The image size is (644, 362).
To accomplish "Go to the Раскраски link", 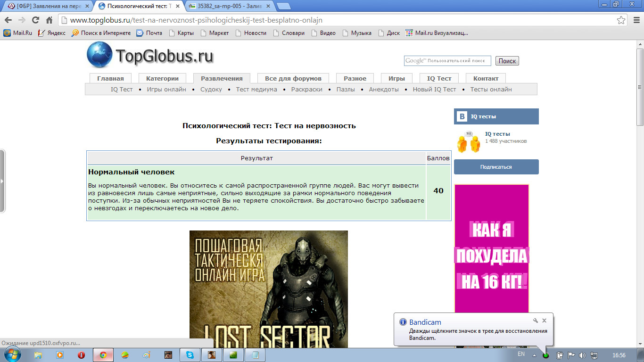I will 307,89.
